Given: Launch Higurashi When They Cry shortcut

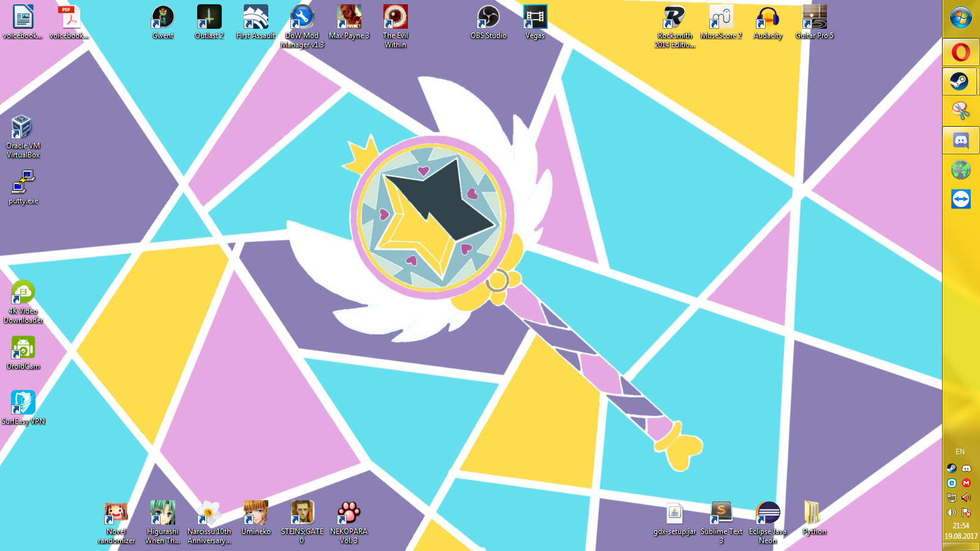Looking at the screenshot, I should tap(163, 522).
